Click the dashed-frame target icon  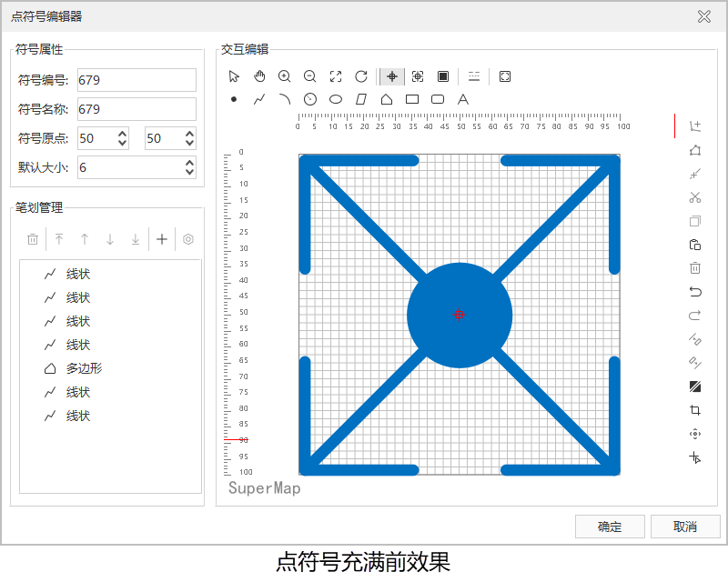418,76
